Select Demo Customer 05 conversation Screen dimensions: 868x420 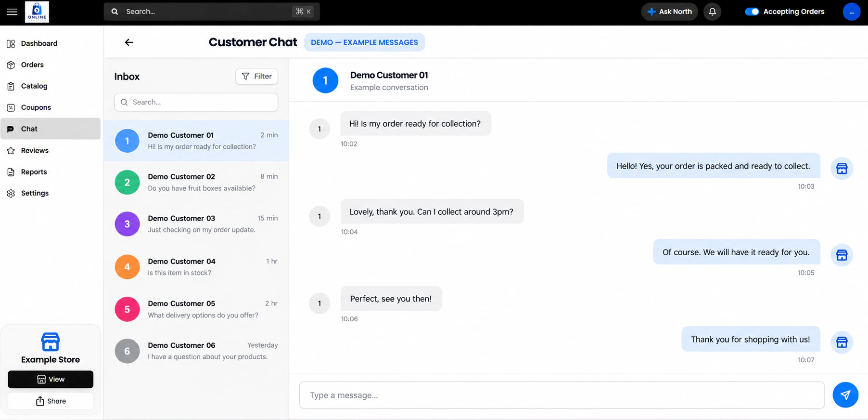[x=196, y=309]
